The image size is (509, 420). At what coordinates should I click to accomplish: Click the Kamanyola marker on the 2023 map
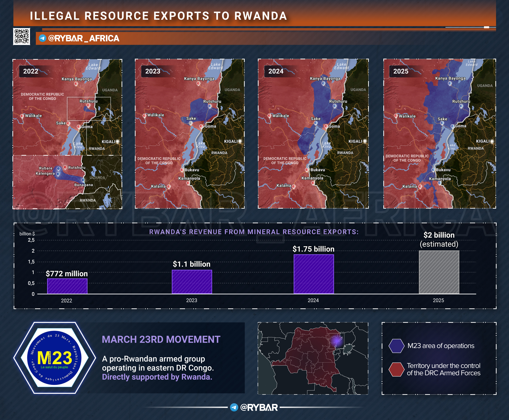pyautogui.click(x=188, y=183)
